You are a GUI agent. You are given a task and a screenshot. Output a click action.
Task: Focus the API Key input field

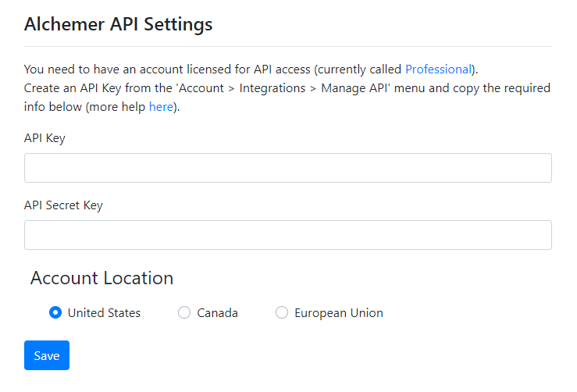288,168
